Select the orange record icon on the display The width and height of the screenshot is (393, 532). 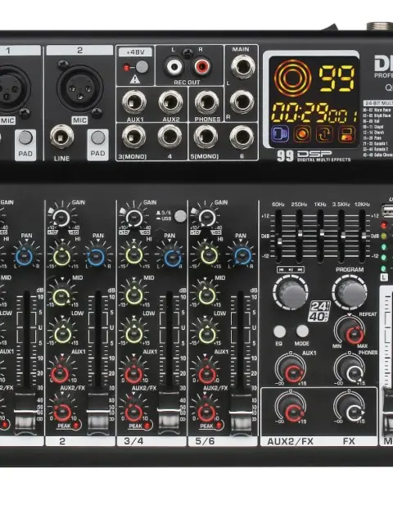[301, 133]
